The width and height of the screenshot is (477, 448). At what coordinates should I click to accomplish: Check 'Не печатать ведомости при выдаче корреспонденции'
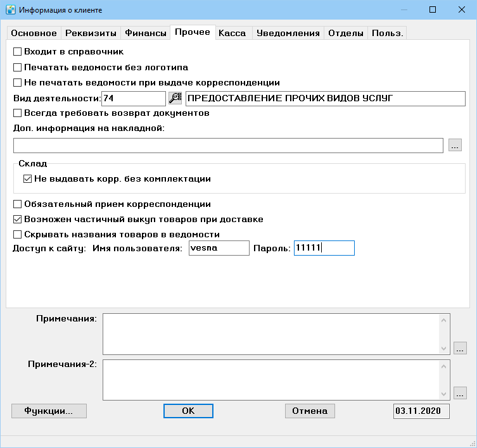[17, 82]
